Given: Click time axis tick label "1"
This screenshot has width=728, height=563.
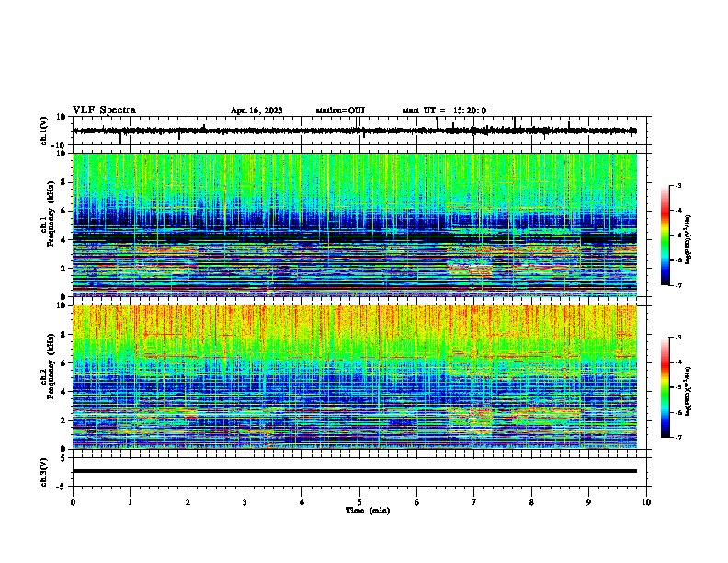Looking at the screenshot, I should pos(130,502).
